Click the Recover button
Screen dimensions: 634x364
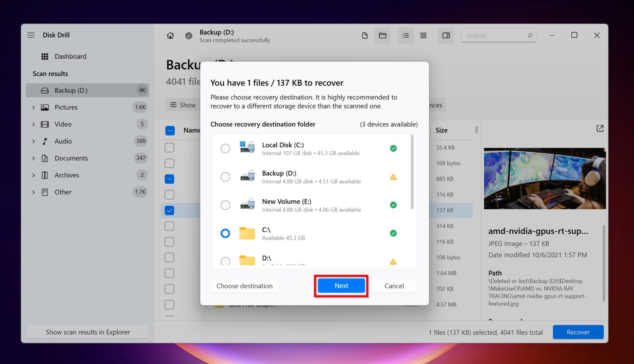tap(578, 332)
